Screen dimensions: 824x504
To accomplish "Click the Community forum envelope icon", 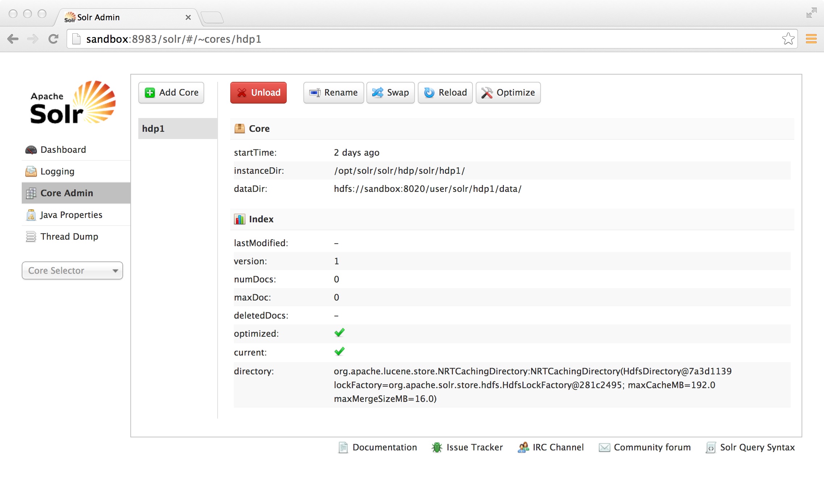I will pos(604,448).
